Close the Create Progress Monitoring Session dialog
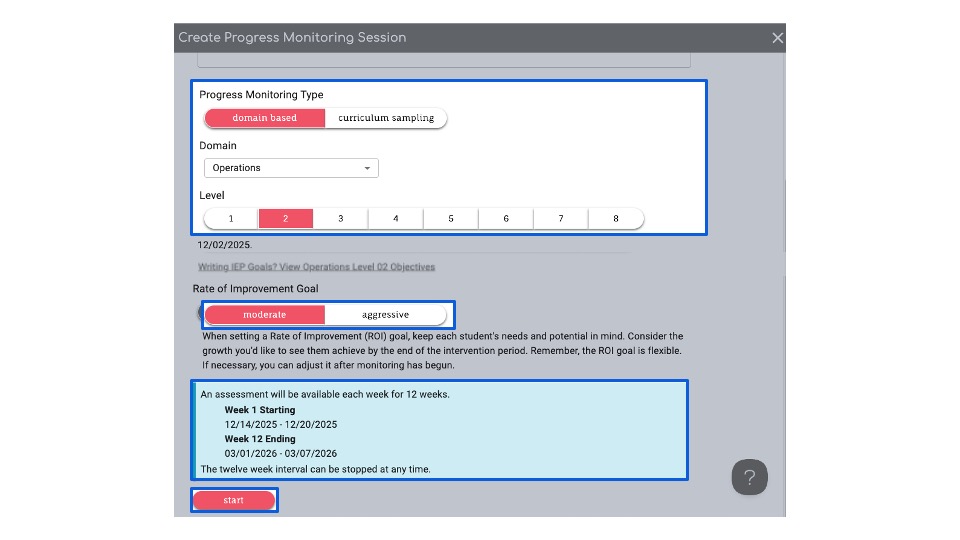 coord(778,38)
